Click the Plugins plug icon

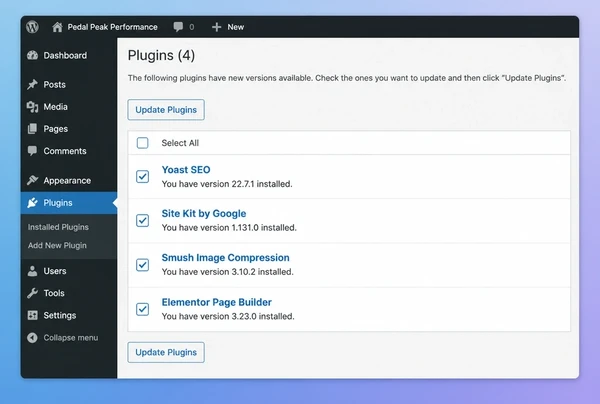click(x=33, y=203)
